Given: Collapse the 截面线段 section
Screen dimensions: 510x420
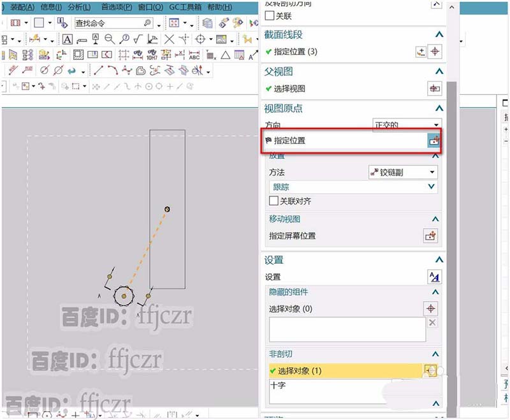Looking at the screenshot, I should [439, 34].
